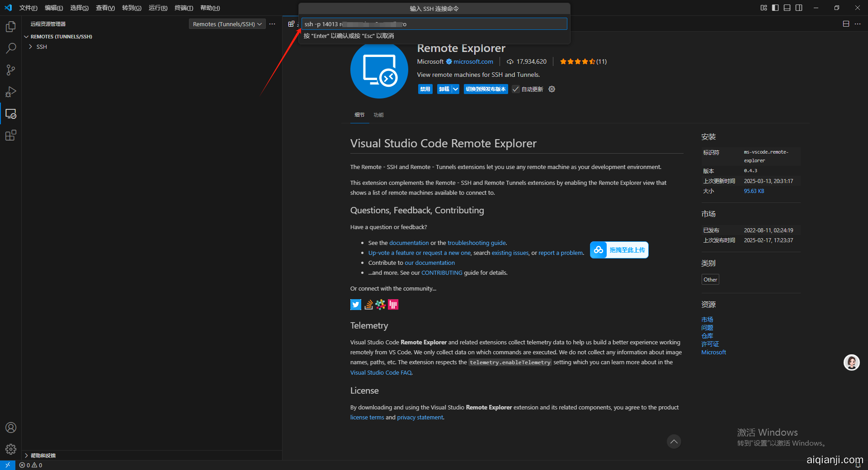Click the extension settings gear icon
Screen dimensions: 868x470
coord(552,89)
